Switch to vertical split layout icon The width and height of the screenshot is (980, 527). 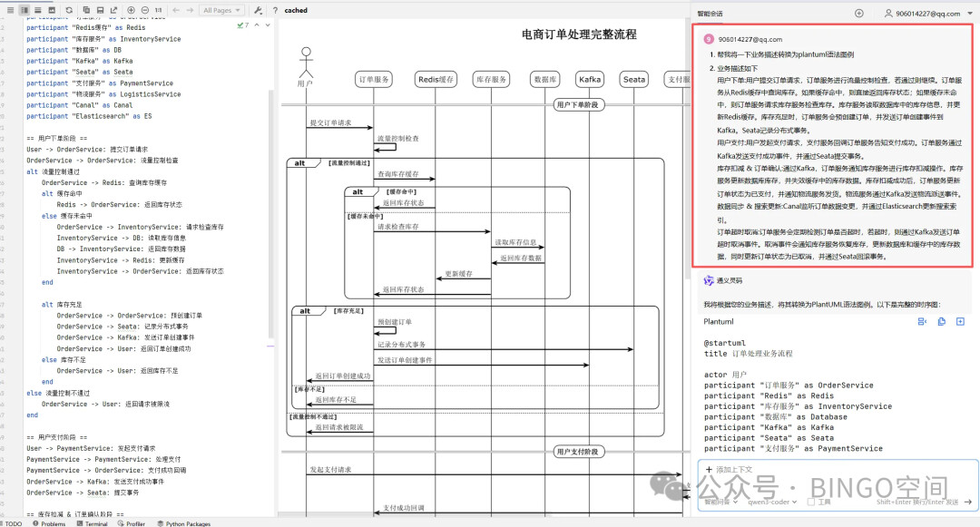point(38,10)
